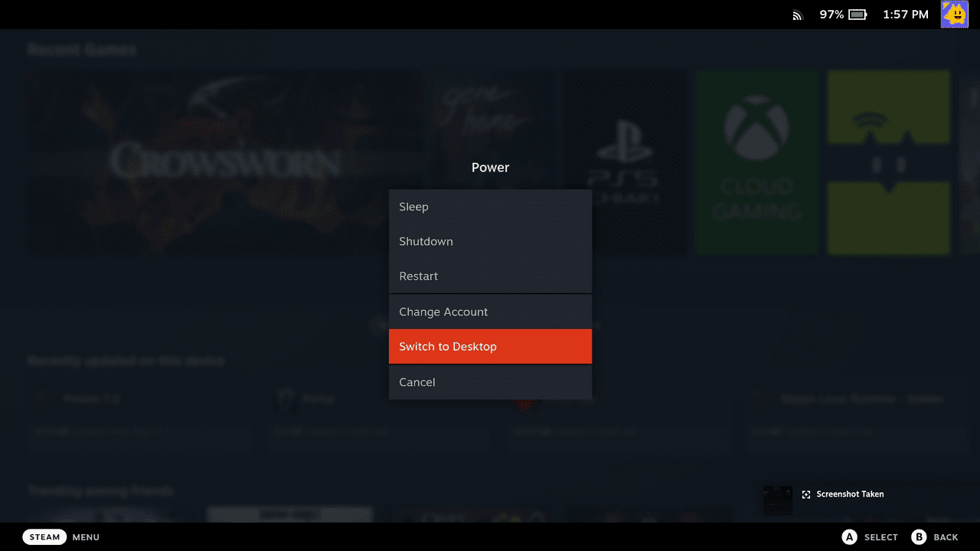This screenshot has width=980, height=551.
Task: Select the Change Account option
Action: [x=490, y=311]
